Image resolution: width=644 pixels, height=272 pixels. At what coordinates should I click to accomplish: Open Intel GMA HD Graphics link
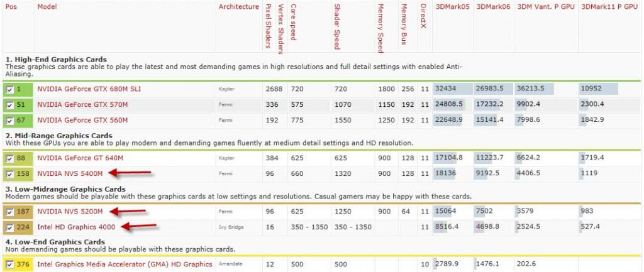125,264
